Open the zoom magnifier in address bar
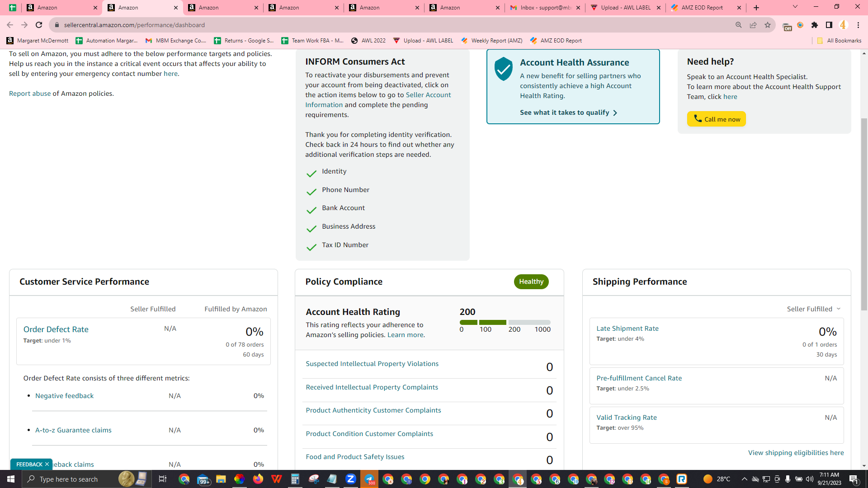Viewport: 868px width, 488px height. coord(739,25)
